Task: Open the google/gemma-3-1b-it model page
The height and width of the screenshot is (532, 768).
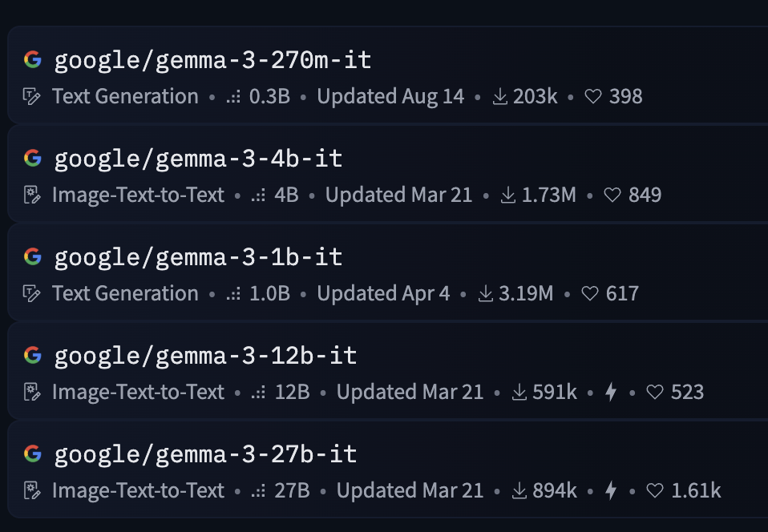Action: pyautogui.click(x=197, y=256)
